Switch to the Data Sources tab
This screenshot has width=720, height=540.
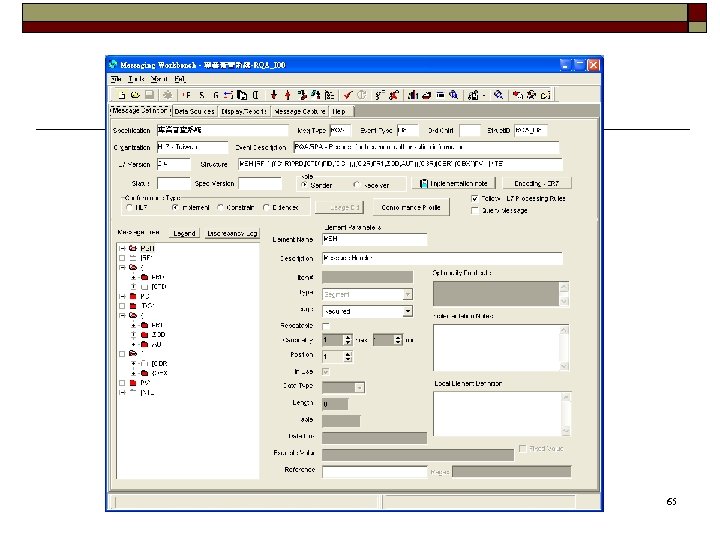coord(195,111)
